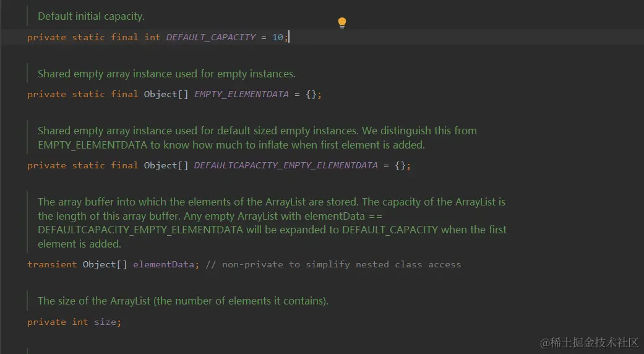Click 'Object[]' type in the transient elementData line
Image resolution: width=644 pixels, height=354 pixels.
(x=105, y=264)
